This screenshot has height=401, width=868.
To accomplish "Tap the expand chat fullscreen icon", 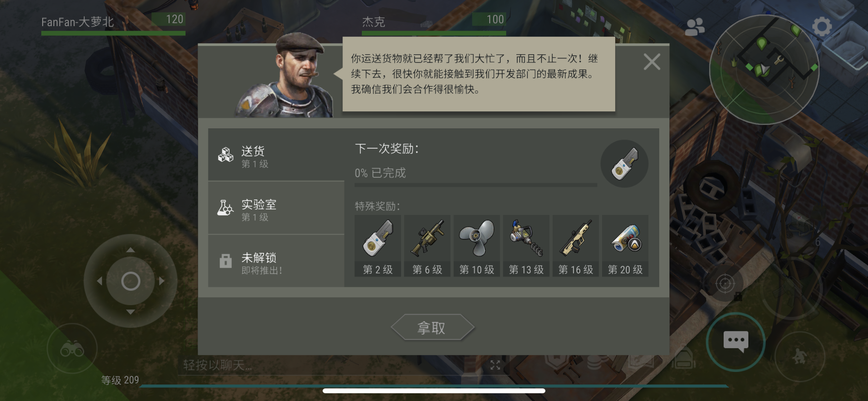I will 495,365.
